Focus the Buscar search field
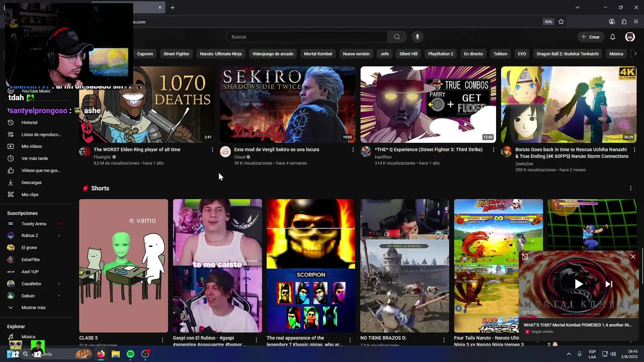 (x=307, y=37)
